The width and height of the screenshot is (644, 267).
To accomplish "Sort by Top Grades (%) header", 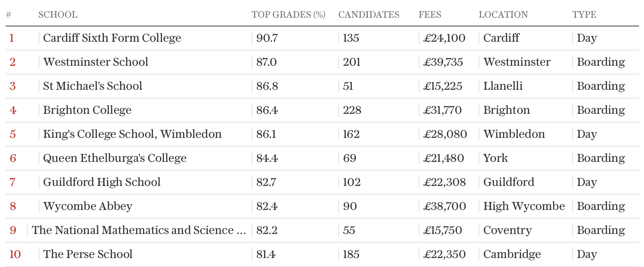I will [288, 15].
